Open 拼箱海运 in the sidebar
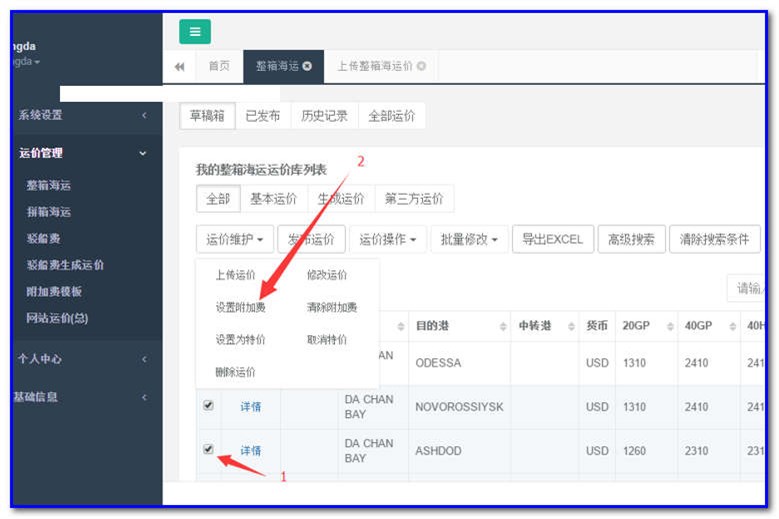 pyautogui.click(x=49, y=212)
